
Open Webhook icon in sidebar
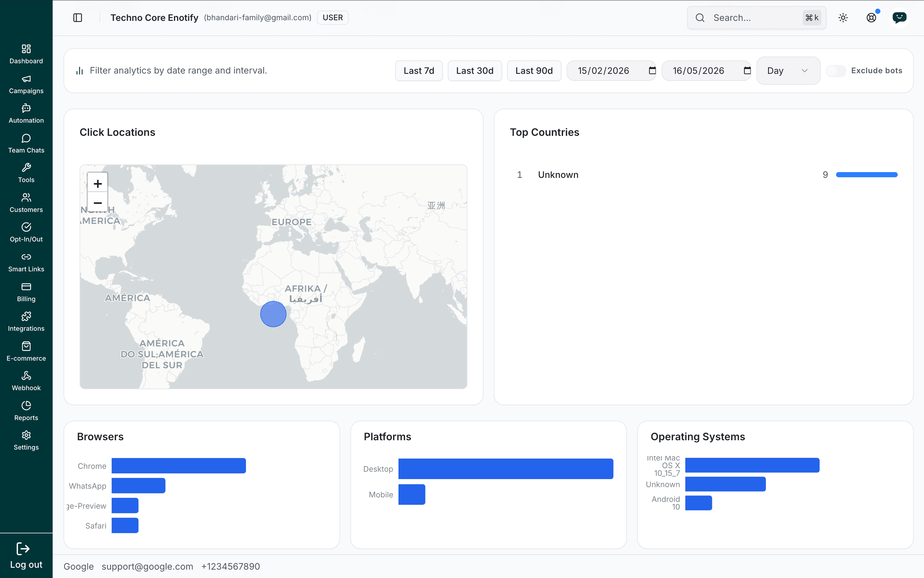26,375
